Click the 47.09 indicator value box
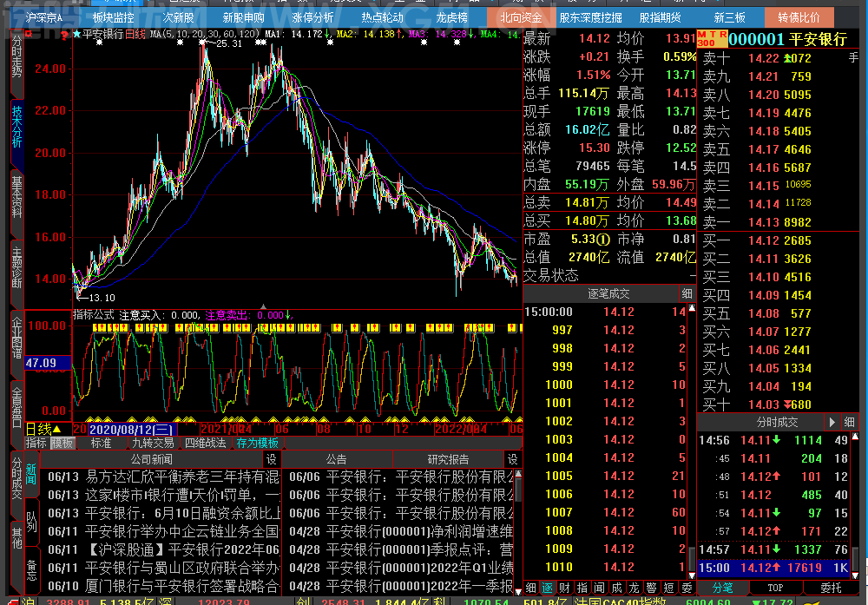Screen dimensions: 868x605 click(48, 363)
